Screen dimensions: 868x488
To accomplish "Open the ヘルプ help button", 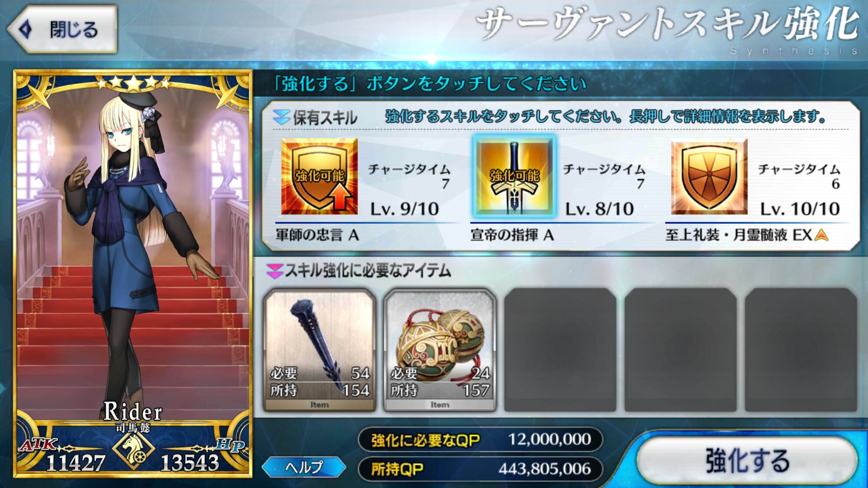I will [x=304, y=467].
